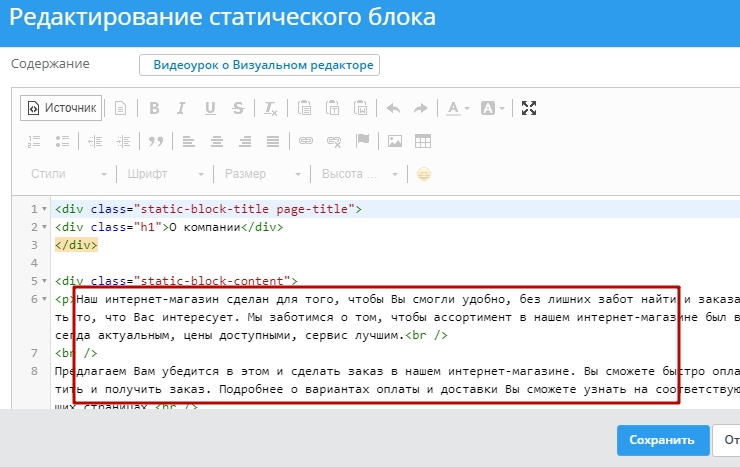Toggle italic formatting in the toolbar

[x=182, y=108]
